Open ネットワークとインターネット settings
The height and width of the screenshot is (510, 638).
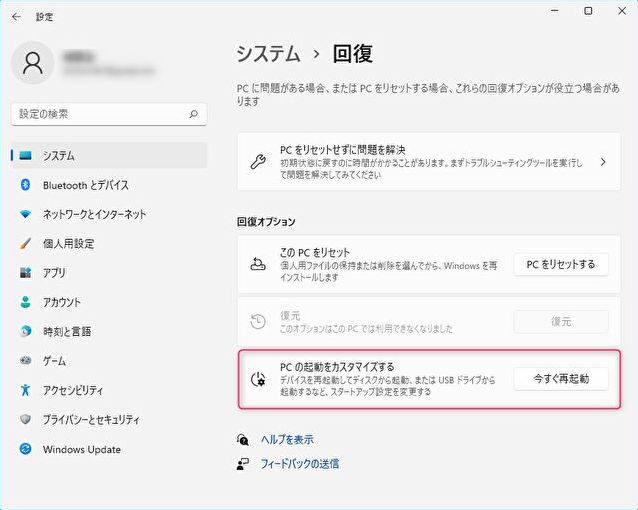109,214
